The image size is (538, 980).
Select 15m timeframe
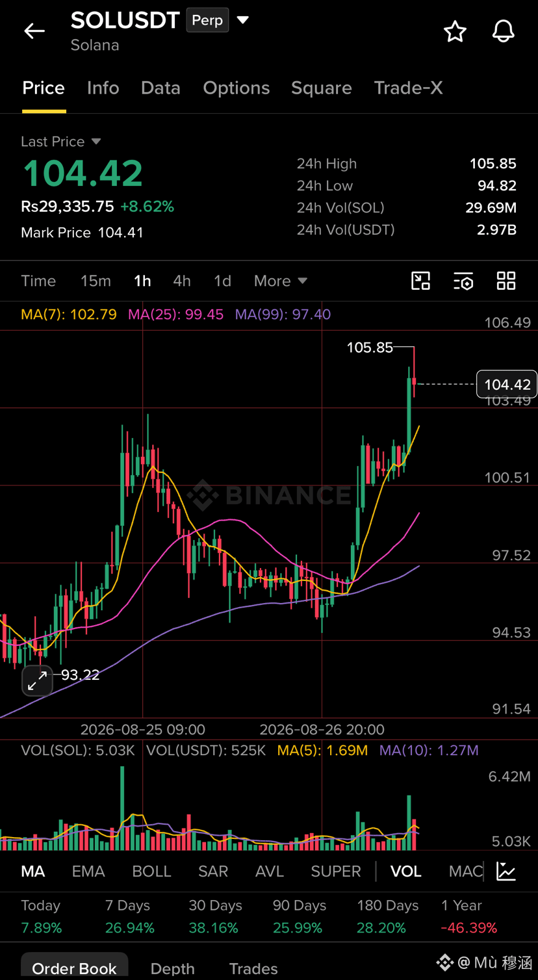pyautogui.click(x=96, y=281)
